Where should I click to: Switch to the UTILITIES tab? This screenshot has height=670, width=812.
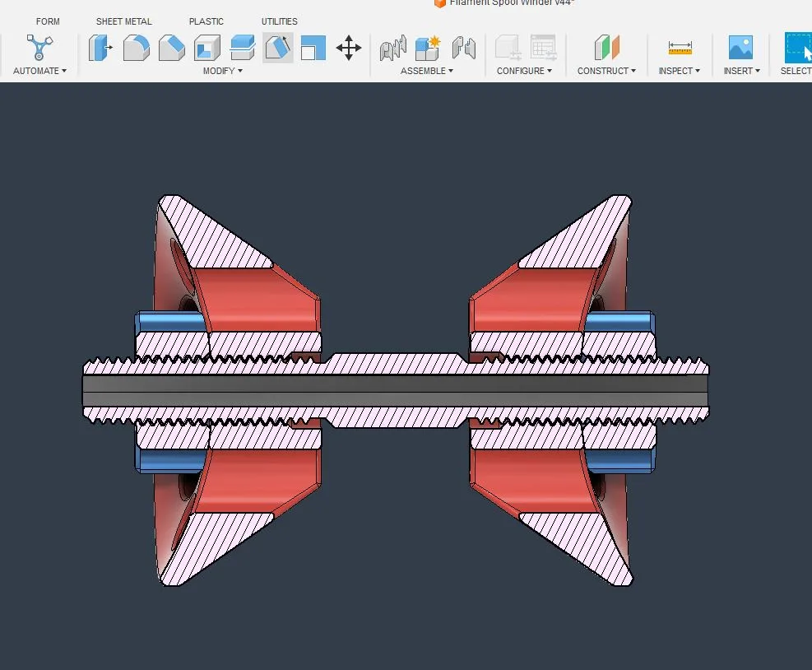point(280,21)
